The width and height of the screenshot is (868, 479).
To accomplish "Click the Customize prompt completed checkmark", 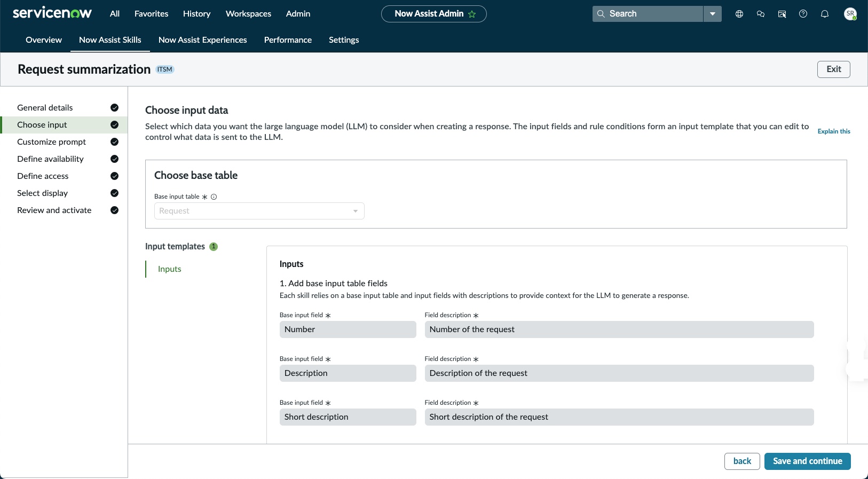I will (x=114, y=142).
